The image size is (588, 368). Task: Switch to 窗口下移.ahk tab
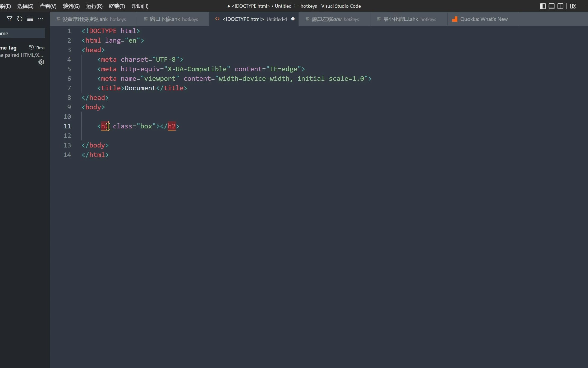pos(165,19)
